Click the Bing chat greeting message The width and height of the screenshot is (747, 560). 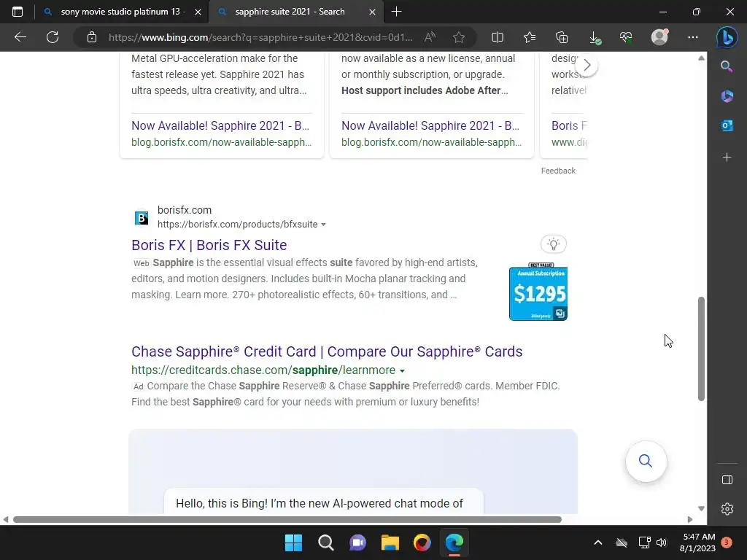click(x=320, y=503)
